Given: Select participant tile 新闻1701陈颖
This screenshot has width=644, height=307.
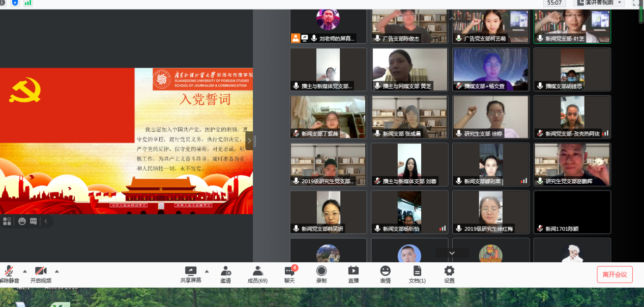Looking at the screenshot, I should click(572, 212).
